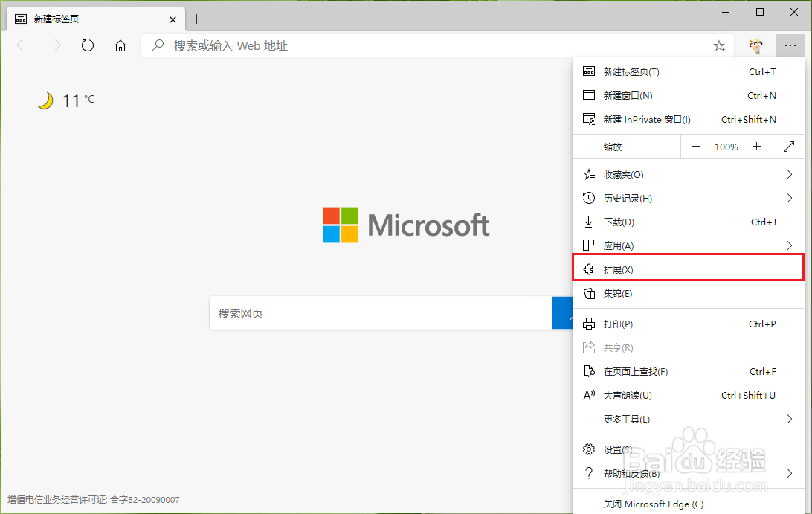Expand the 收藏夹(O) submenu arrow
This screenshot has height=514, width=812.
coord(789,174)
